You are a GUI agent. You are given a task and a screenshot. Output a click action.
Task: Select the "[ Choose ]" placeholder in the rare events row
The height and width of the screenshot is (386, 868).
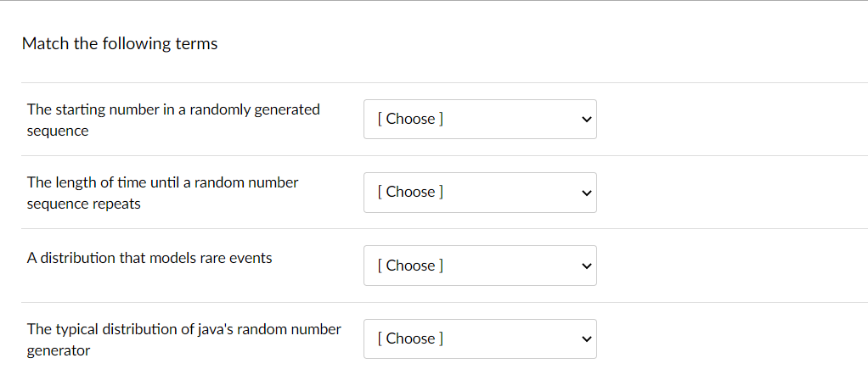(x=409, y=266)
